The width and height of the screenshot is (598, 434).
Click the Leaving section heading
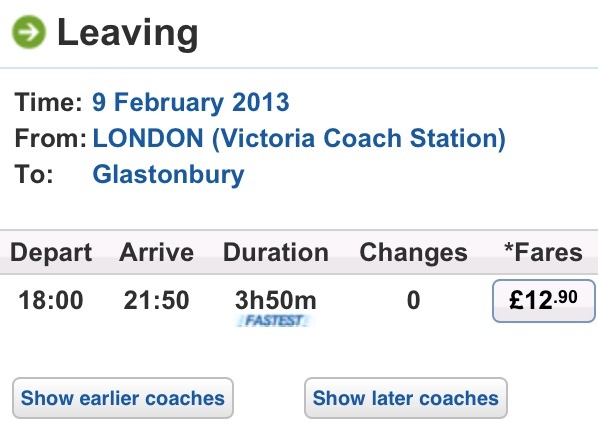tap(127, 33)
